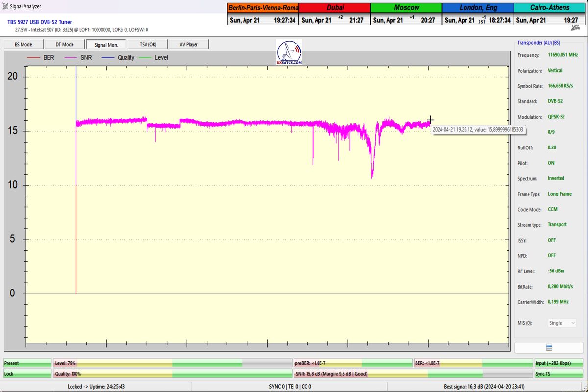Click the Level 79% signal bar
The width and height of the screenshot is (588, 392).
click(172, 363)
